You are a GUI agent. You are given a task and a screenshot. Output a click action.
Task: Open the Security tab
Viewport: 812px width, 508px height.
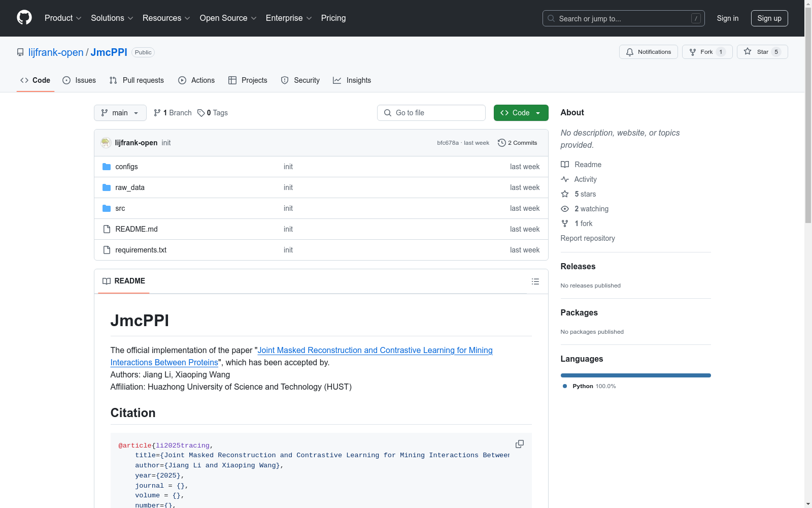click(x=300, y=80)
